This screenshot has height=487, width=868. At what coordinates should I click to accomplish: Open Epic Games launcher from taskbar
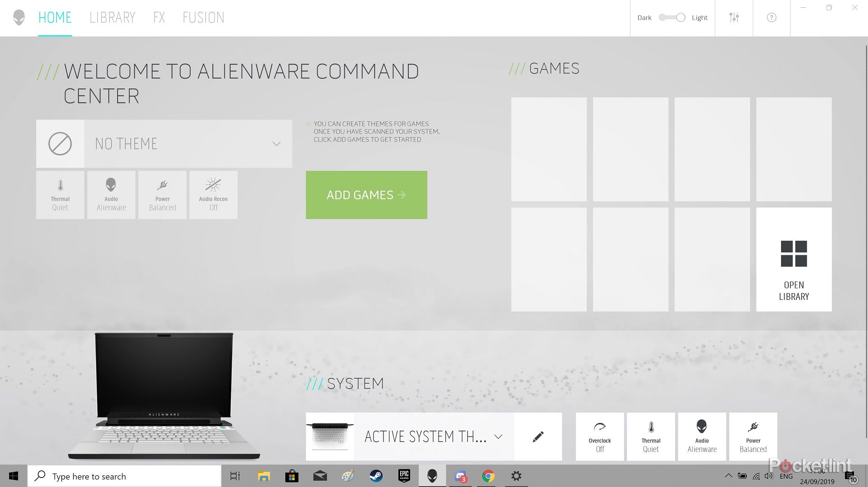click(404, 476)
